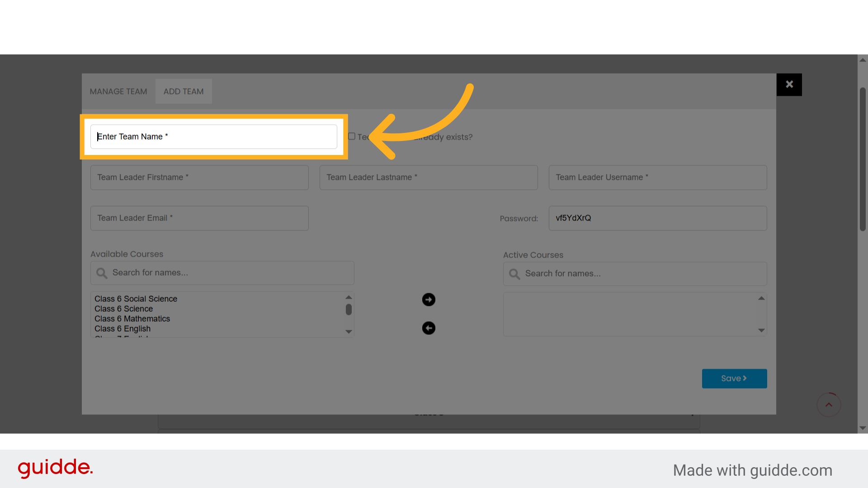868x488 pixels.
Task: Open the 'Made with guidde.com' link
Action: pos(753,470)
